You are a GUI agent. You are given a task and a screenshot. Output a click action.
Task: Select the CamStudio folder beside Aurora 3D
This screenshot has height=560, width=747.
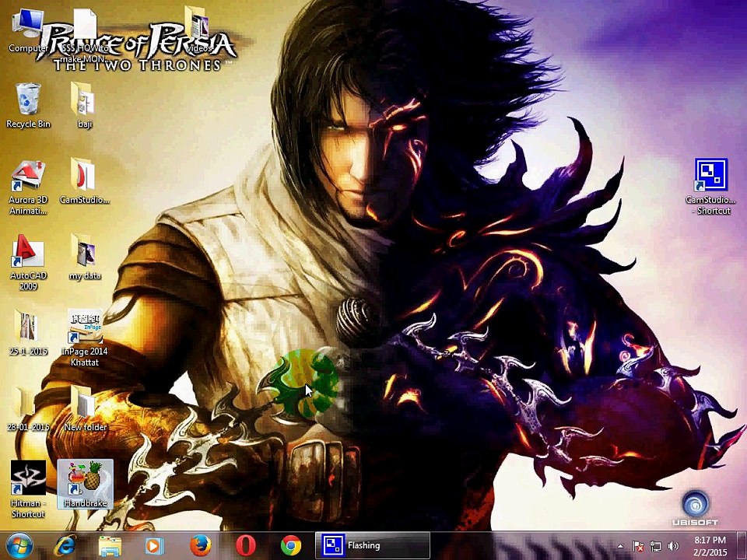[x=84, y=181]
